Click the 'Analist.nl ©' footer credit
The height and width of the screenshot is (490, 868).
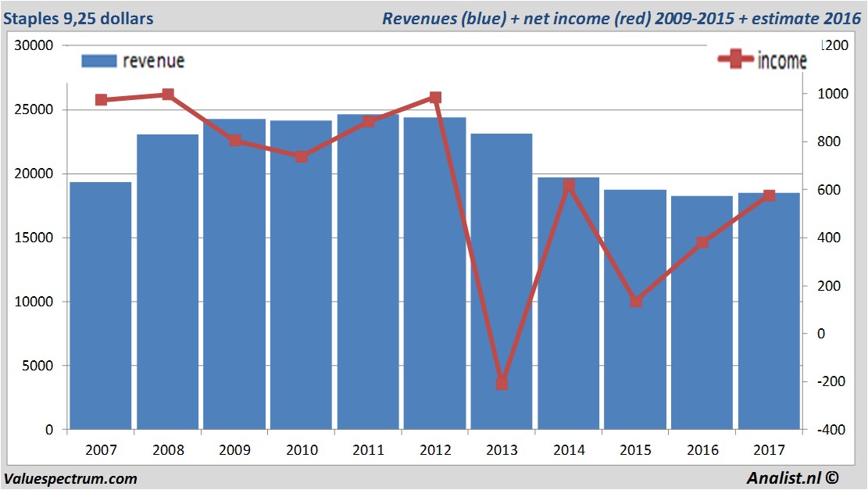(x=793, y=477)
